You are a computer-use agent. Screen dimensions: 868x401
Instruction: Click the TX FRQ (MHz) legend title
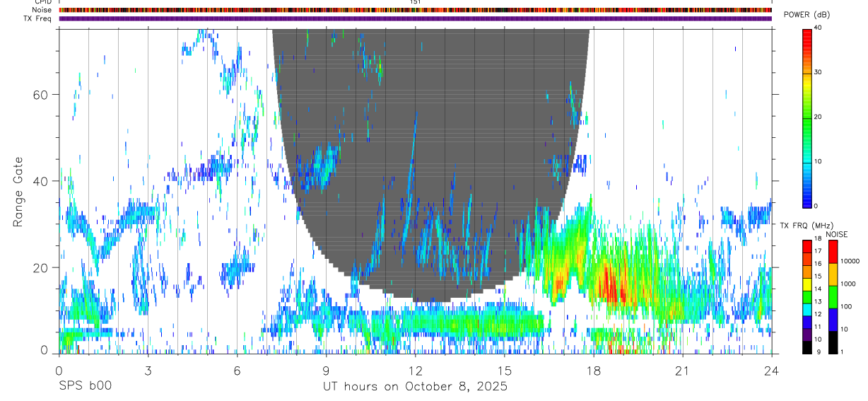pos(807,225)
